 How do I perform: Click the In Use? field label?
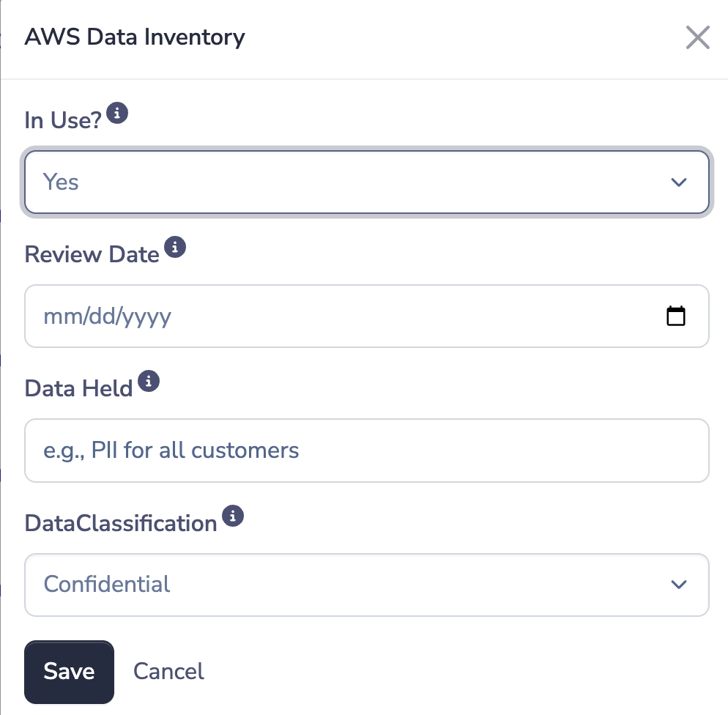pyautogui.click(x=63, y=120)
